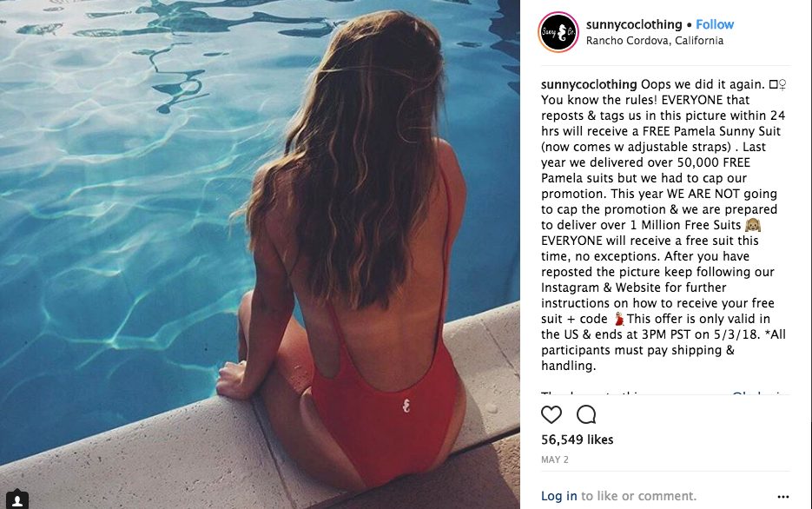Image resolution: width=812 pixels, height=509 pixels.
Task: Open the three-dot more options menu
Action: [x=783, y=497]
